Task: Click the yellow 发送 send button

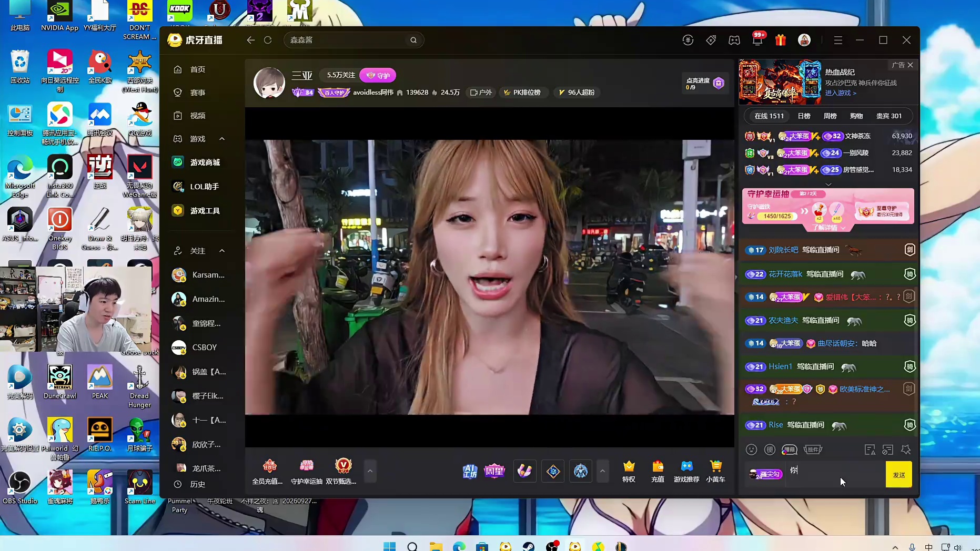Action: tap(899, 474)
